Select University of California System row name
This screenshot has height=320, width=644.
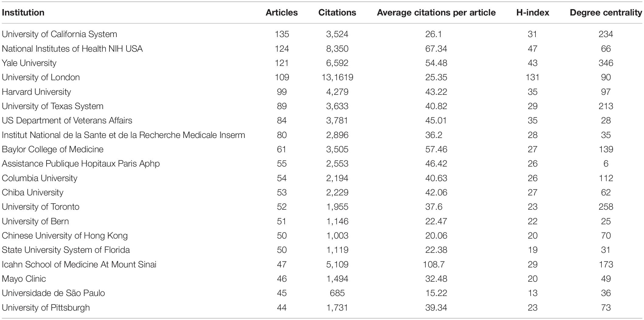(x=59, y=34)
